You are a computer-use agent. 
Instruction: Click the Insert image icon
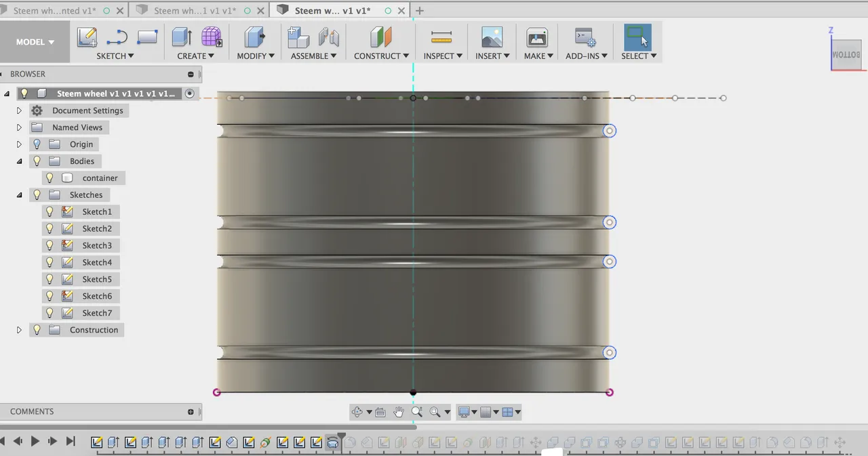tap(492, 37)
